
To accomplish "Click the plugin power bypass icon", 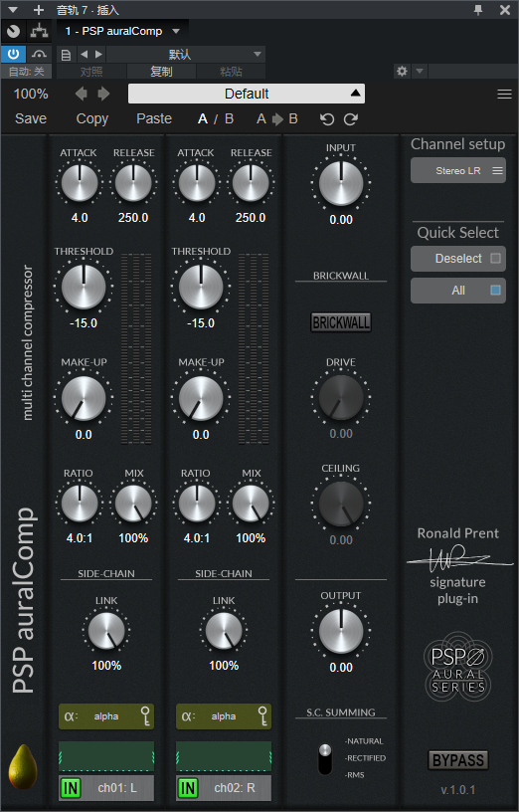I will (14, 54).
